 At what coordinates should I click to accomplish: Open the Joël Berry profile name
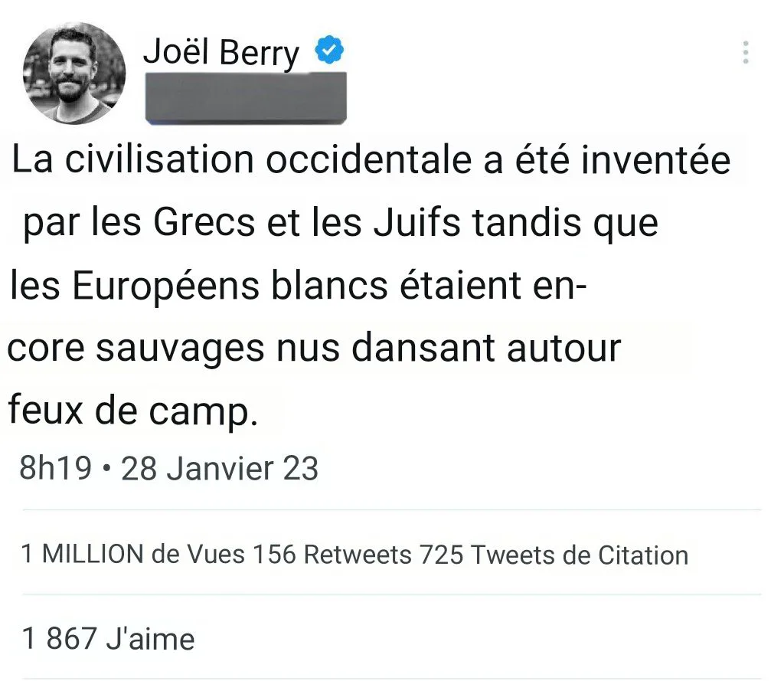[221, 53]
